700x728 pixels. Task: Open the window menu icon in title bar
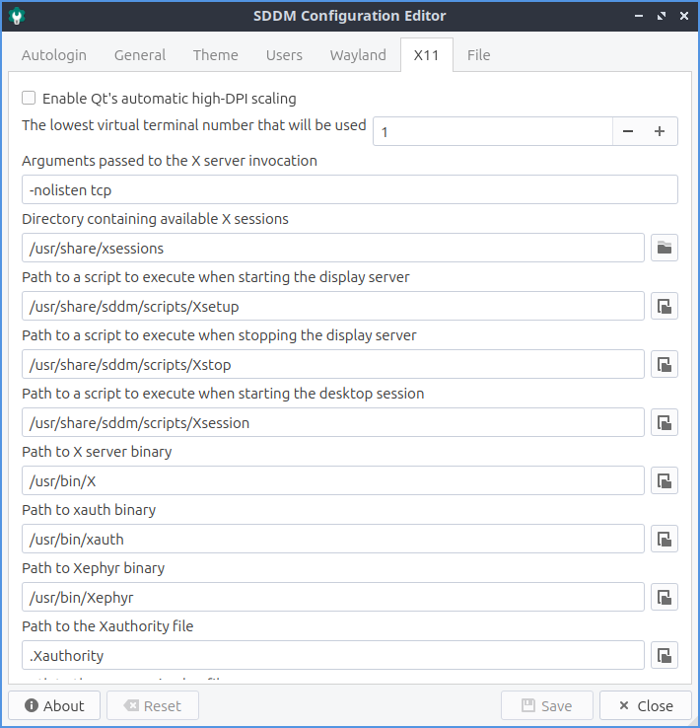click(17, 16)
